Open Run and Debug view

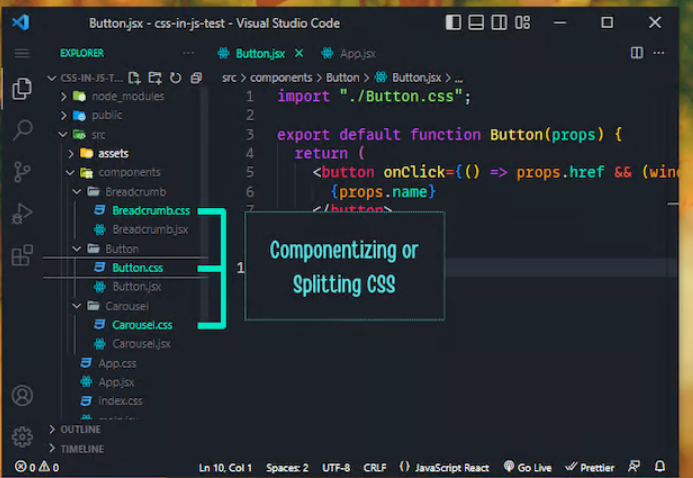point(22,214)
